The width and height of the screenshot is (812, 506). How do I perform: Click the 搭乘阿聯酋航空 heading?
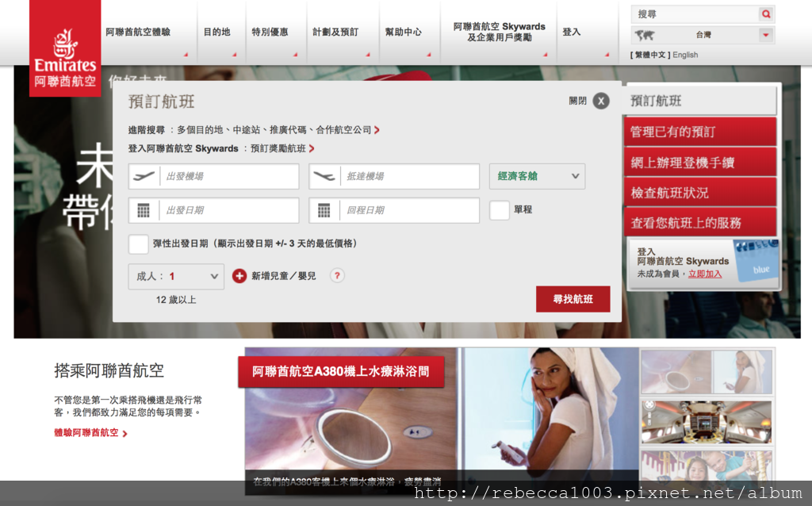point(109,370)
